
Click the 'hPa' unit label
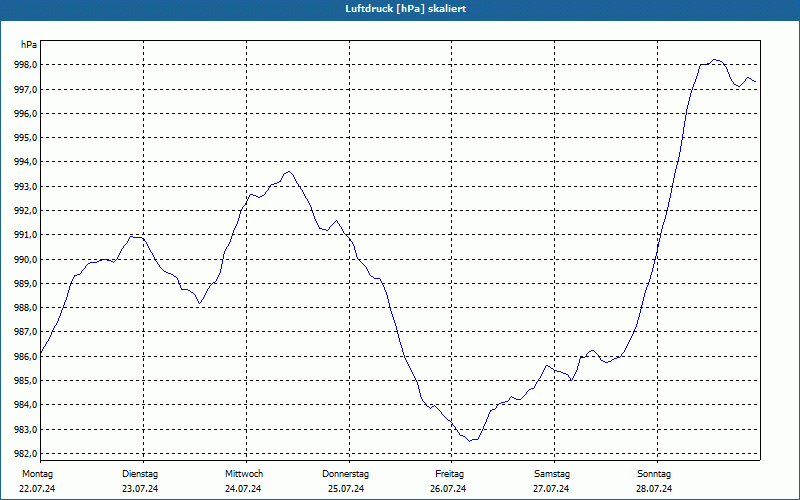point(29,45)
